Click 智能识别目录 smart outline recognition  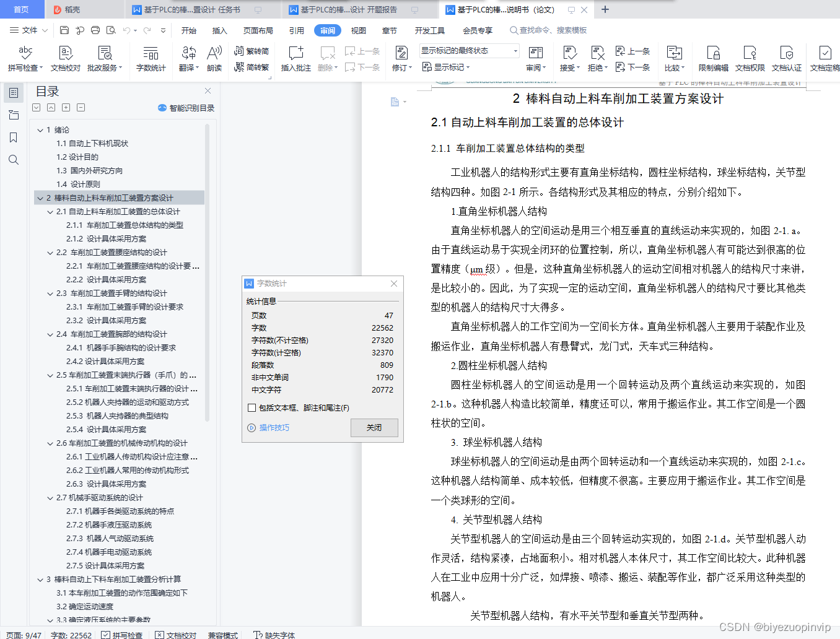click(x=186, y=108)
